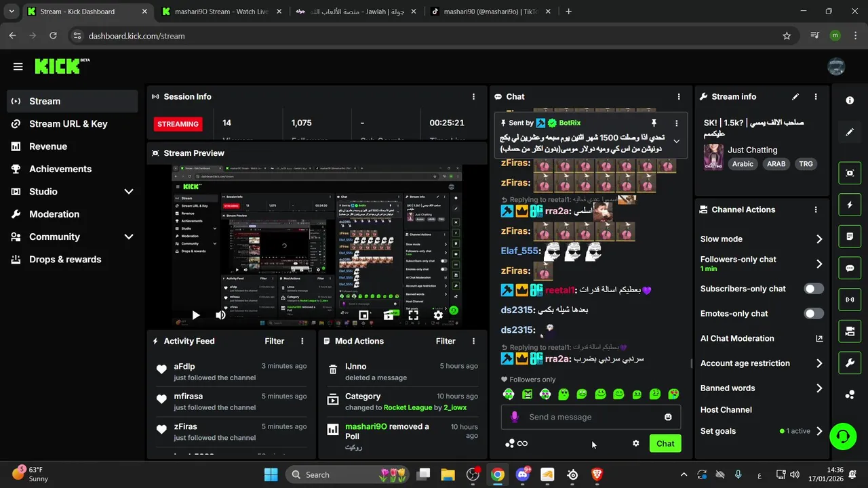Toggle Emotes-only chat switch

coord(814,314)
